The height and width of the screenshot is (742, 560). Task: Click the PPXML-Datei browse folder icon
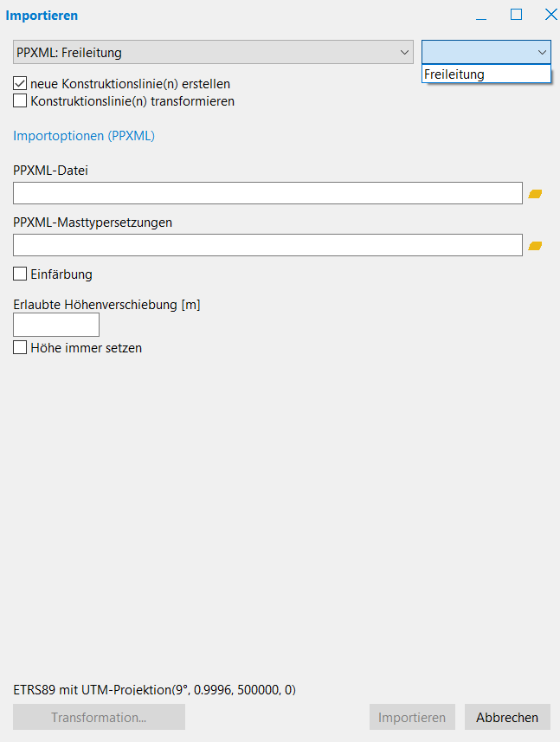(x=535, y=194)
